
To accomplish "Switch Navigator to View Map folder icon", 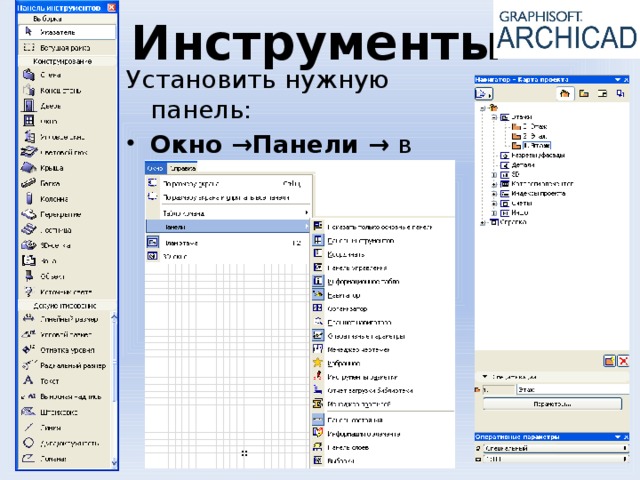I will 584,94.
